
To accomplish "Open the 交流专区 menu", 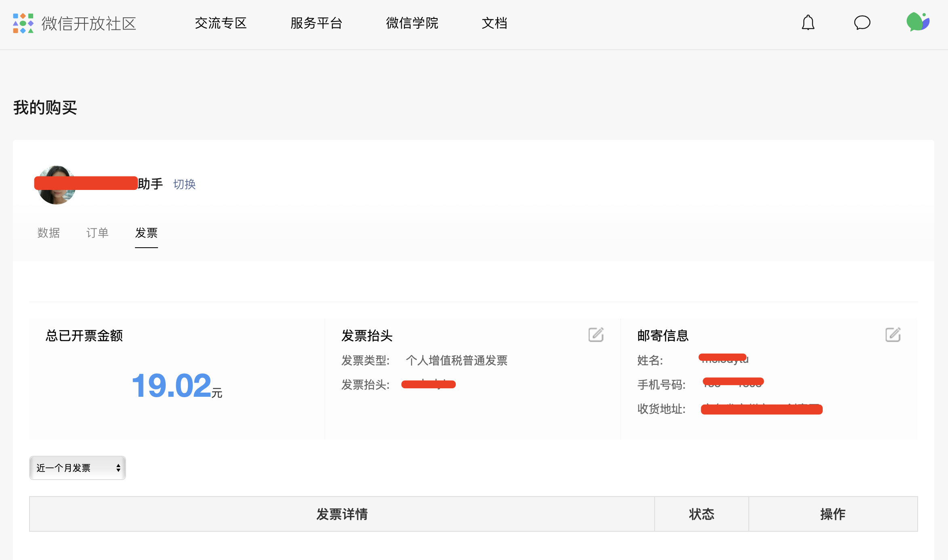I will click(x=221, y=23).
